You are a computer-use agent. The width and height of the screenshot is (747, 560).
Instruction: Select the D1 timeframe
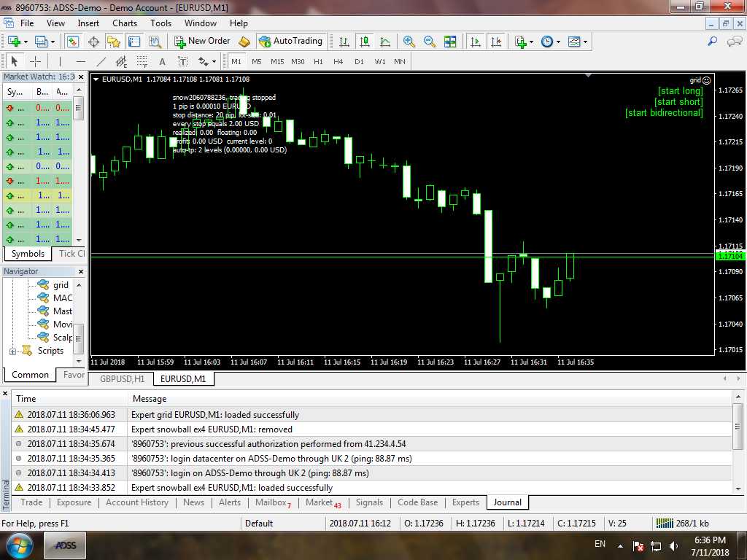(x=359, y=61)
